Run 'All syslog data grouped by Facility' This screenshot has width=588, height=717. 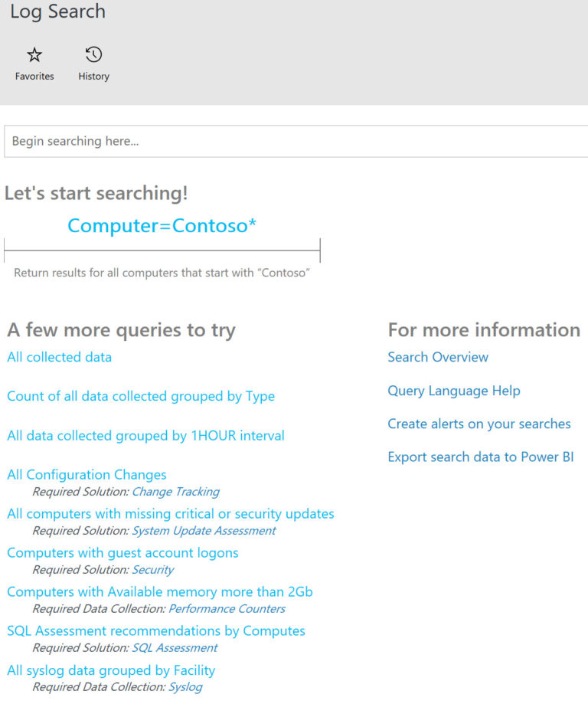[x=111, y=670]
